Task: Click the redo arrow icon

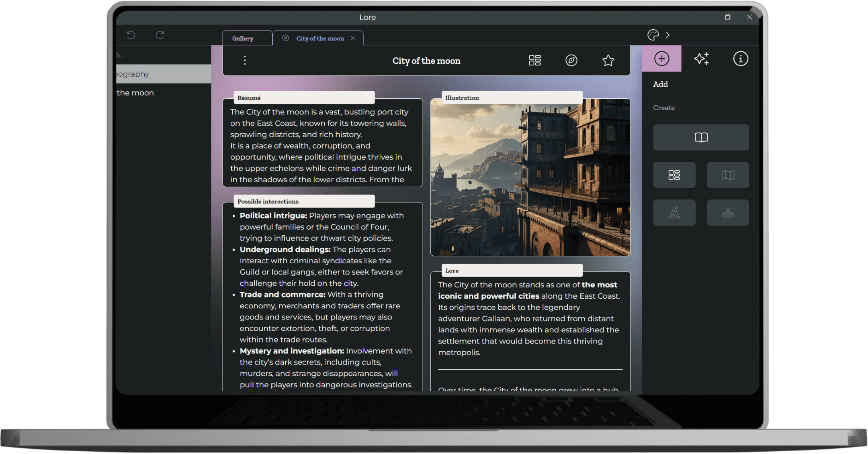Action: [x=160, y=35]
